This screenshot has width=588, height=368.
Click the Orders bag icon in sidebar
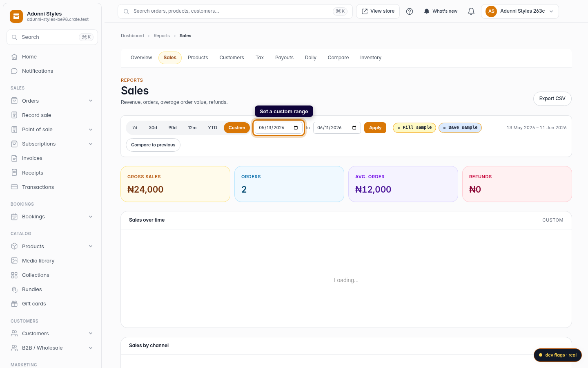[x=14, y=101]
